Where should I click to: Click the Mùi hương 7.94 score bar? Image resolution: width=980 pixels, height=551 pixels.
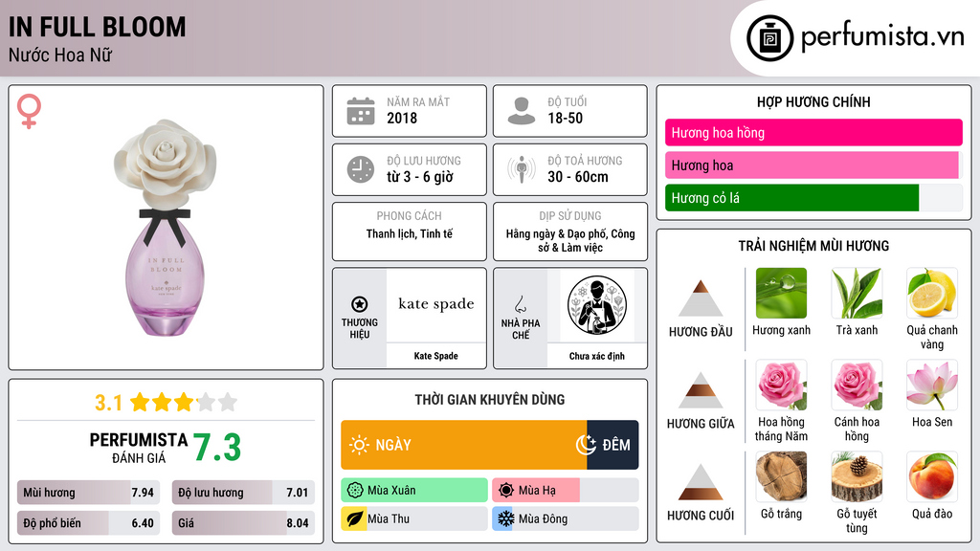88,493
